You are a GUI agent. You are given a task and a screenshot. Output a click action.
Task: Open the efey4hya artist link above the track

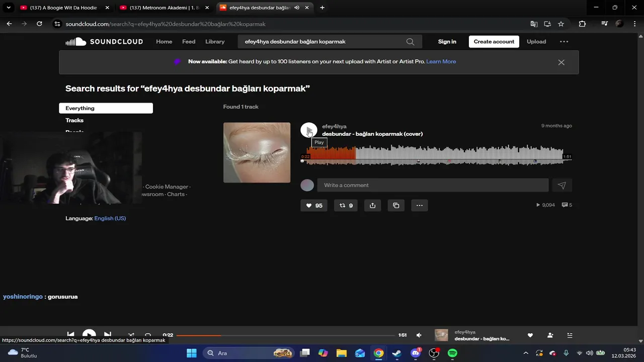[x=334, y=126]
